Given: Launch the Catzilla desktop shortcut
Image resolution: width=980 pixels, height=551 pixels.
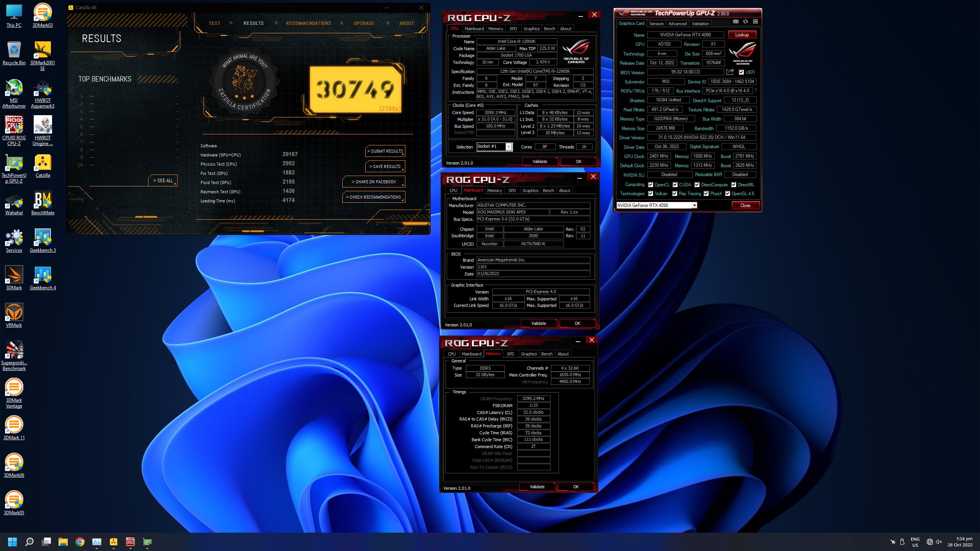Looking at the screenshot, I should [x=42, y=166].
